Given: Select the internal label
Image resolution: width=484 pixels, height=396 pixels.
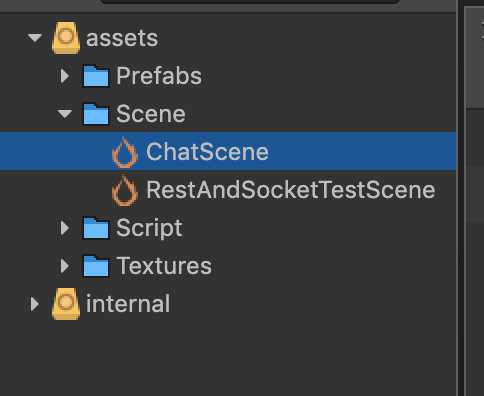Looking at the screenshot, I should point(128,304).
